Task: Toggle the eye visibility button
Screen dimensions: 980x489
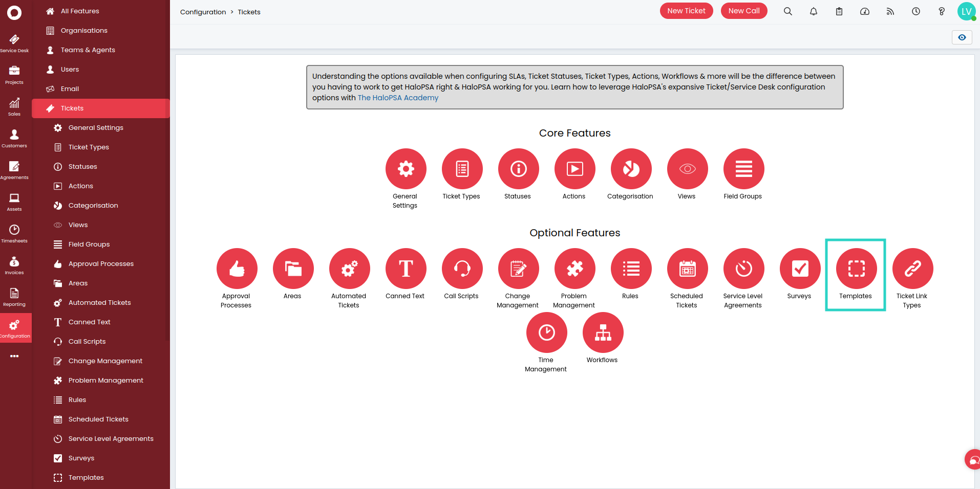Action: click(x=962, y=37)
